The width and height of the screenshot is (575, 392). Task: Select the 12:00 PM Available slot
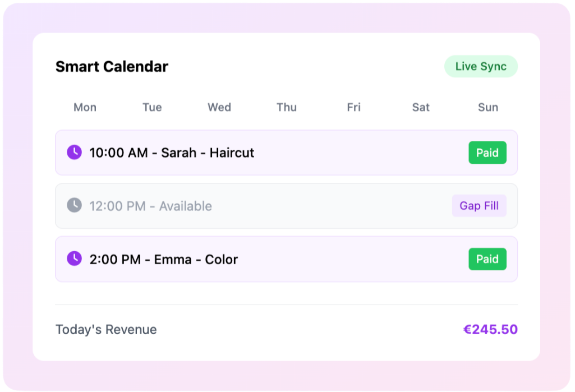click(x=150, y=206)
